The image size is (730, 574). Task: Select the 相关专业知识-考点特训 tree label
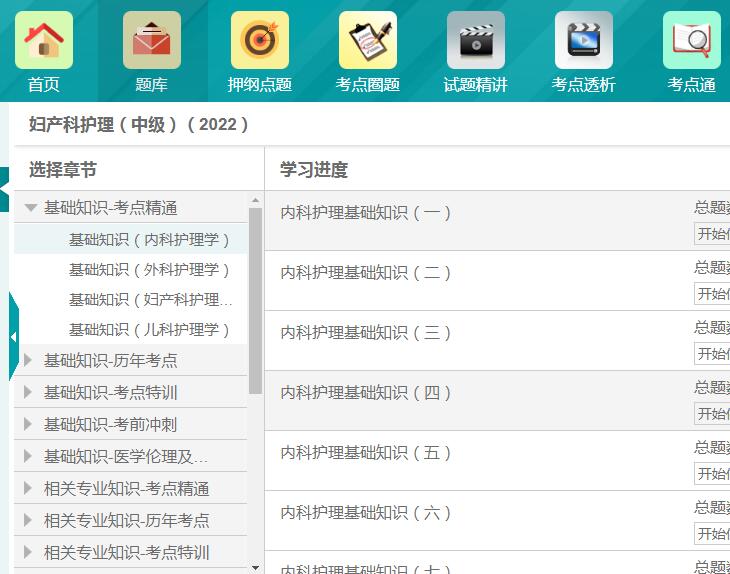(x=127, y=553)
